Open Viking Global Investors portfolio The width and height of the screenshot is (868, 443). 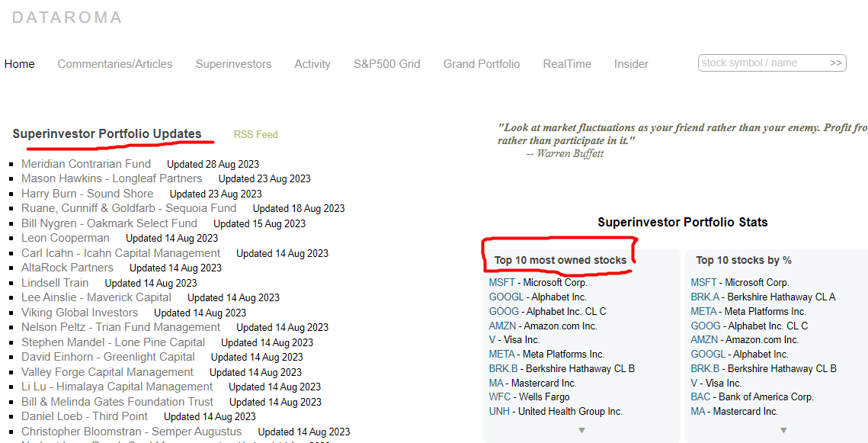[80, 313]
